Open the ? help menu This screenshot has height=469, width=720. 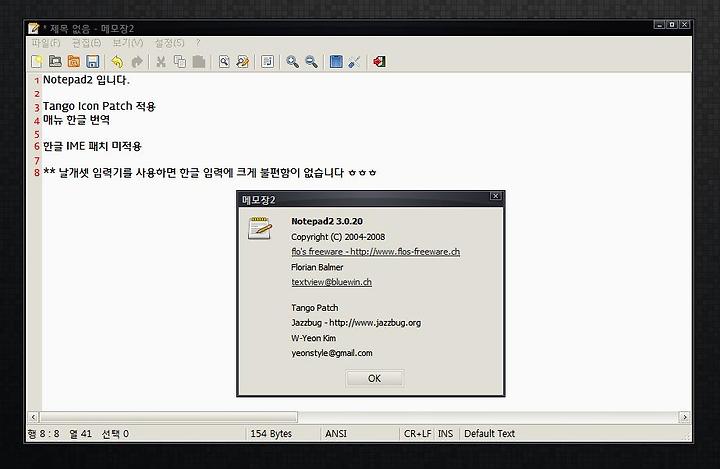198,43
